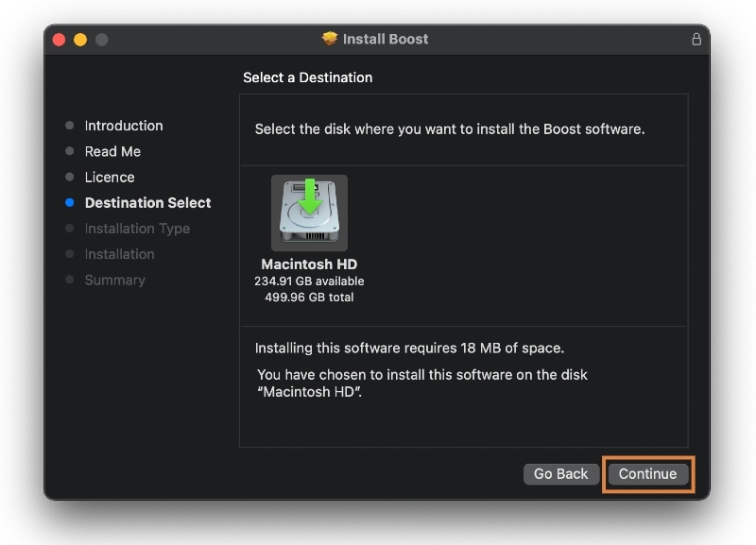Click the padlock icon in the title bar

[696, 39]
